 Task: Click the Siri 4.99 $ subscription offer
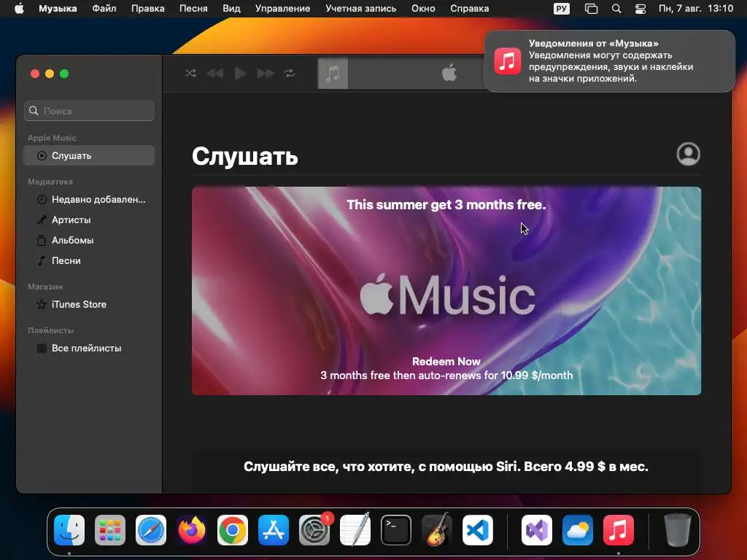click(x=446, y=467)
